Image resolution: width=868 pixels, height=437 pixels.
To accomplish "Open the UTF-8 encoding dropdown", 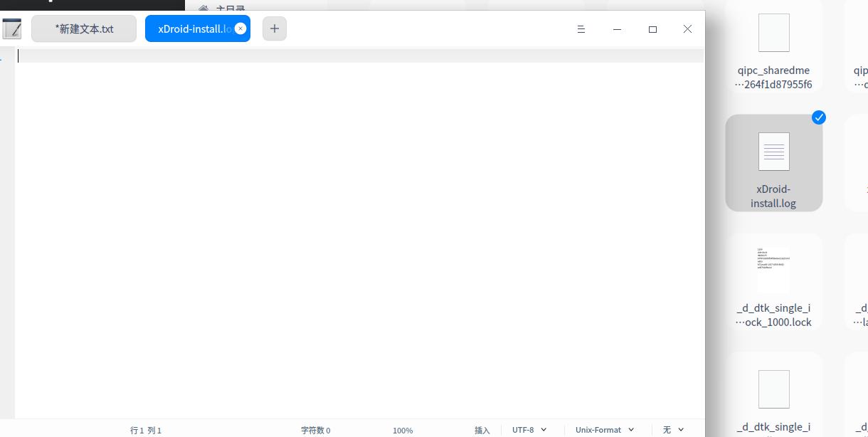I will click(529, 430).
